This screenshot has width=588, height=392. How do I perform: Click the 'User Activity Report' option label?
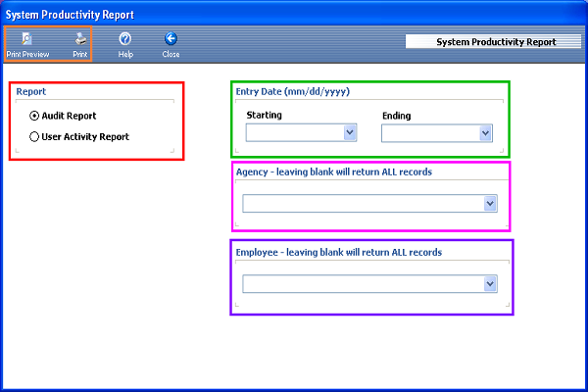[x=85, y=137]
